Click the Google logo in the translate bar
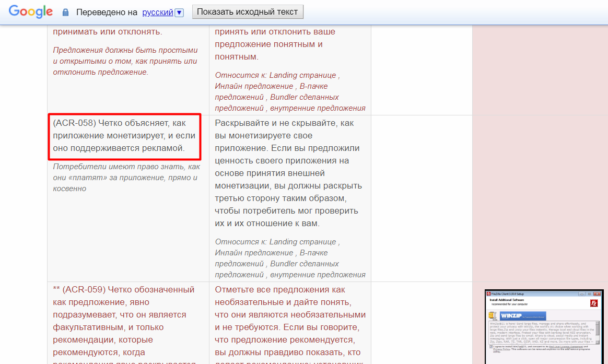This screenshot has height=364, width=608. pyautogui.click(x=31, y=11)
